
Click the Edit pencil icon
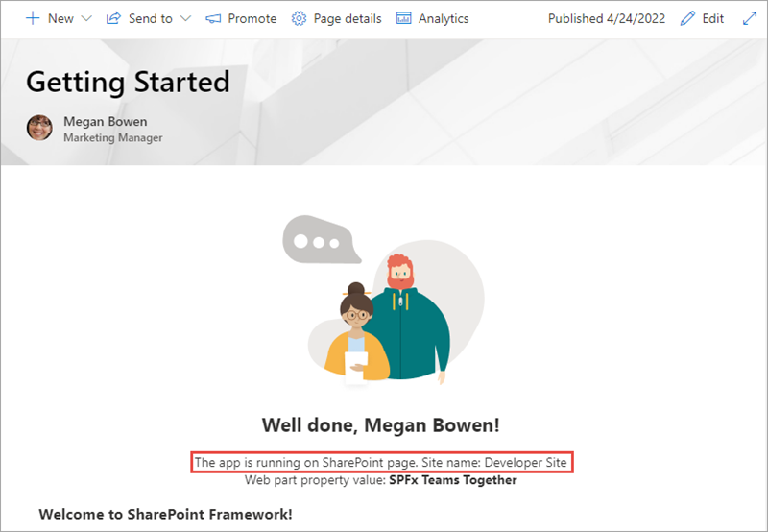coord(687,18)
